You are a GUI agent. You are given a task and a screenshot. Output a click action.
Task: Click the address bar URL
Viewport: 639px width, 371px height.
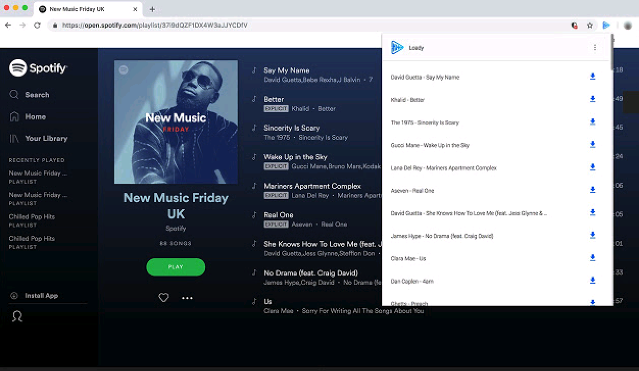154,25
